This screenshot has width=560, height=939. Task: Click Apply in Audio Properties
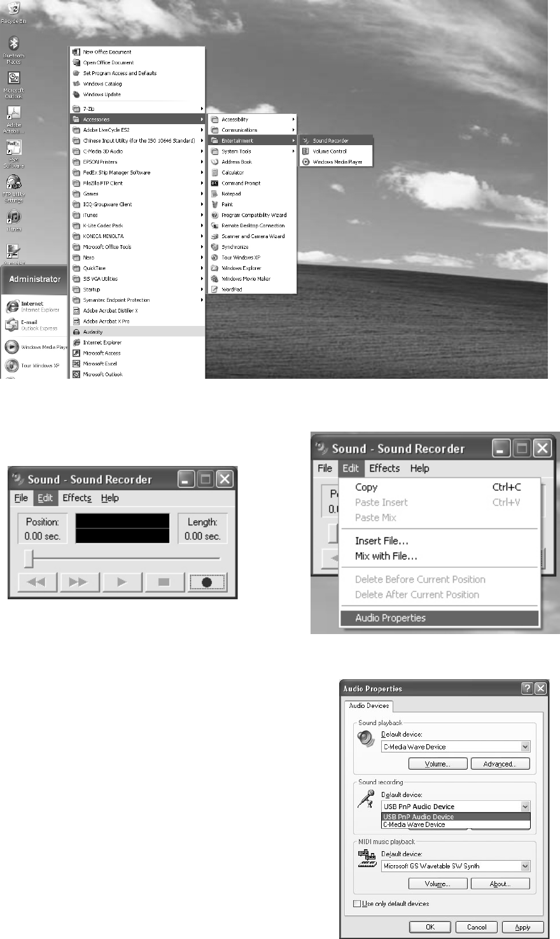(523, 927)
